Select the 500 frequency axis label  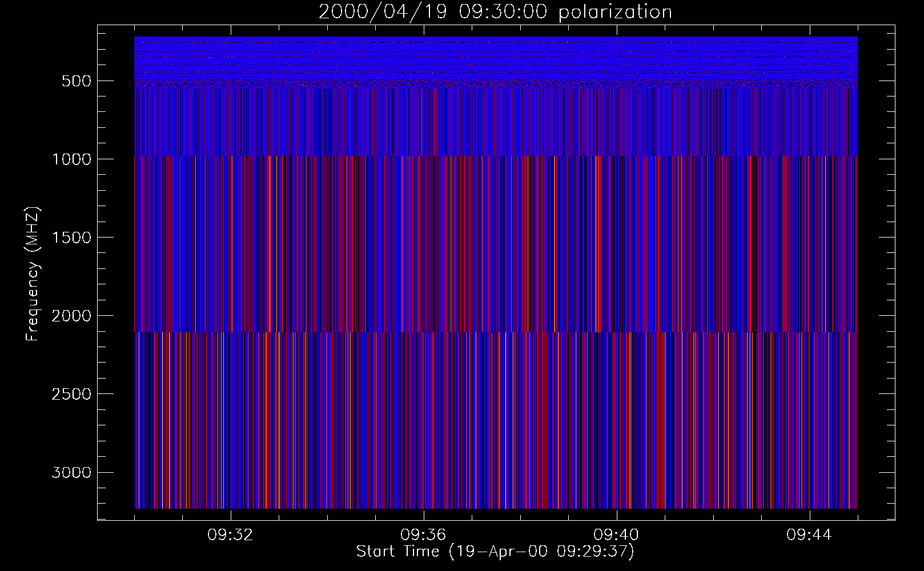76,81
